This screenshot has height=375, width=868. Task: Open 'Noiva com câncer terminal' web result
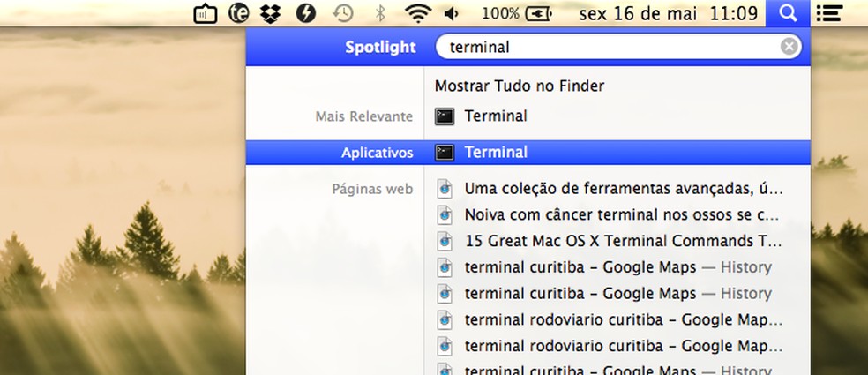(621, 214)
